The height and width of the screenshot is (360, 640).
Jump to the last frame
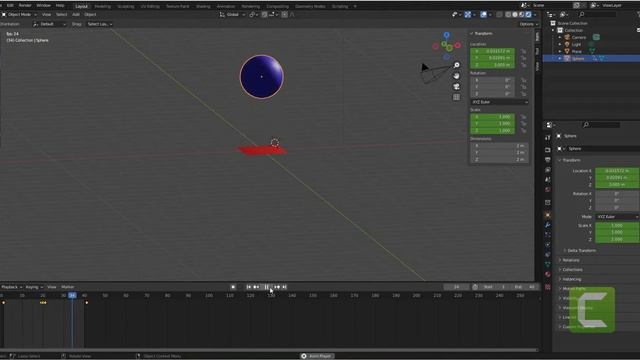(284, 287)
